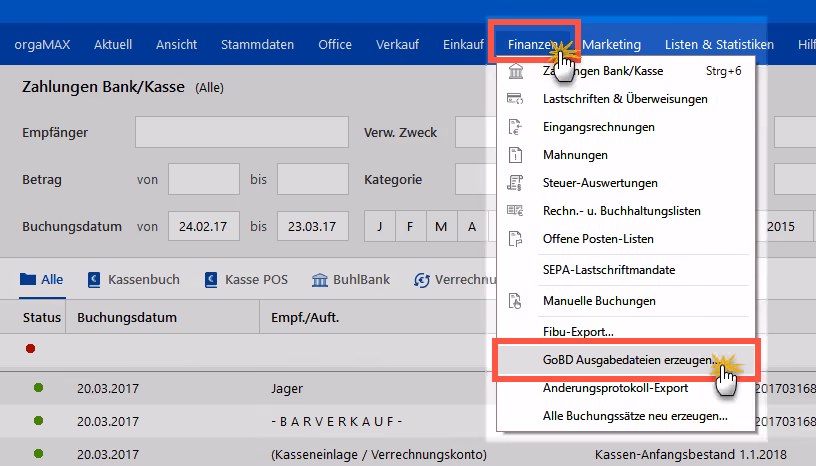Click the Offene Posten-Listen icon
The image size is (816, 466).
coord(515,238)
